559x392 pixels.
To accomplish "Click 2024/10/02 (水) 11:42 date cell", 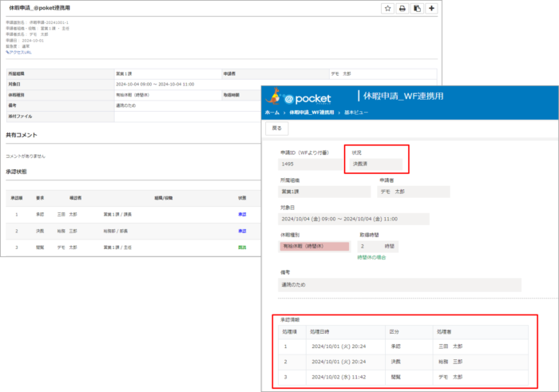I will point(339,377).
